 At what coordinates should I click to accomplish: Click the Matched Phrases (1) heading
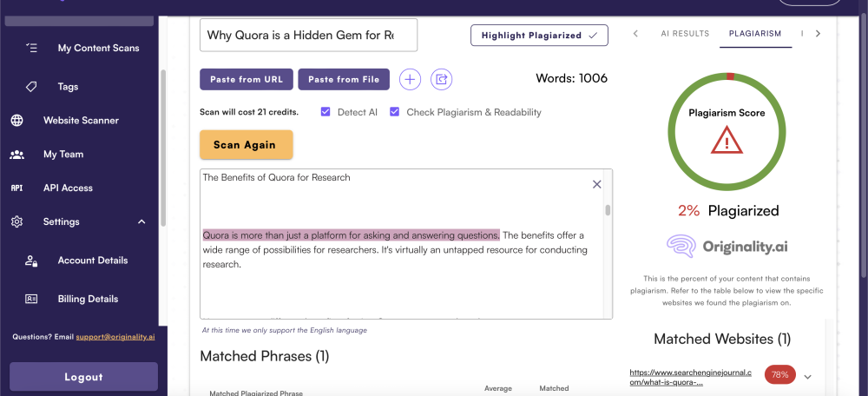pyautogui.click(x=265, y=356)
